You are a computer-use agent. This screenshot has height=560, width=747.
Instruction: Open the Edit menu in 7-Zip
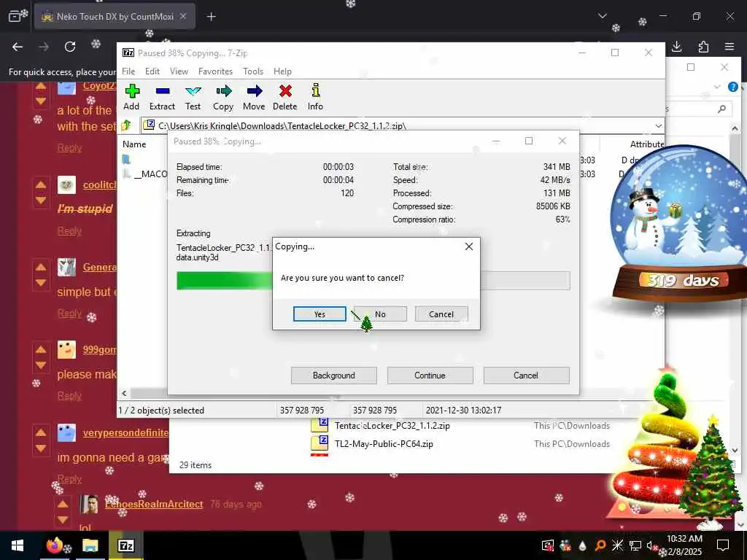point(152,71)
